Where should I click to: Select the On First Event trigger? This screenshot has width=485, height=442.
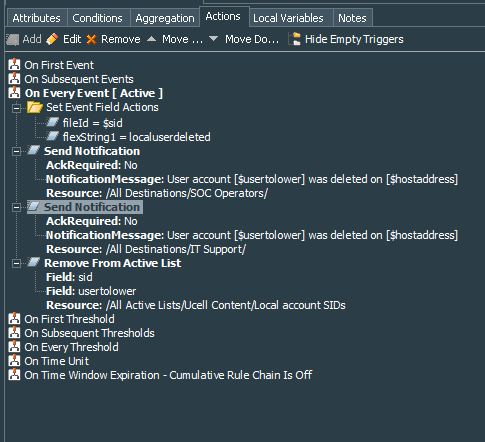point(59,65)
